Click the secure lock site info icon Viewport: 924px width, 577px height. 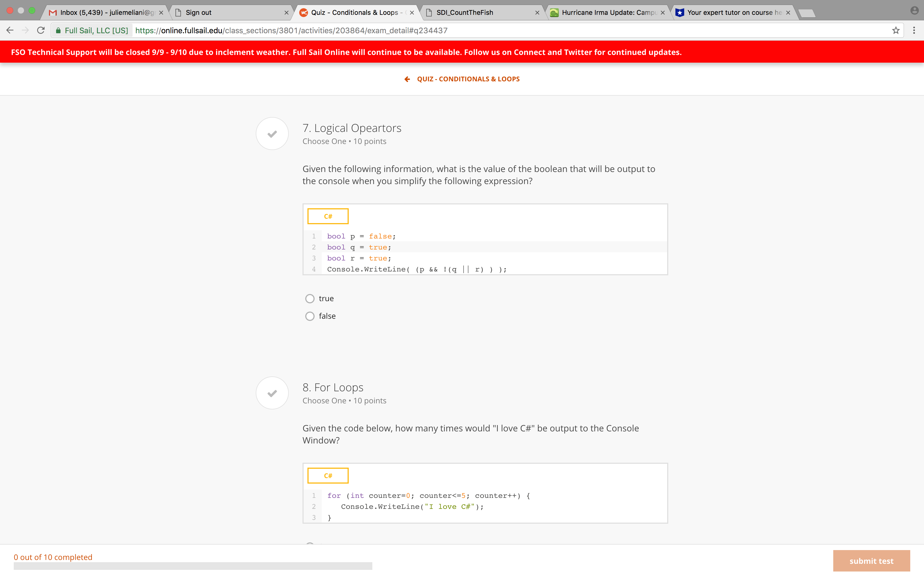pyautogui.click(x=58, y=30)
